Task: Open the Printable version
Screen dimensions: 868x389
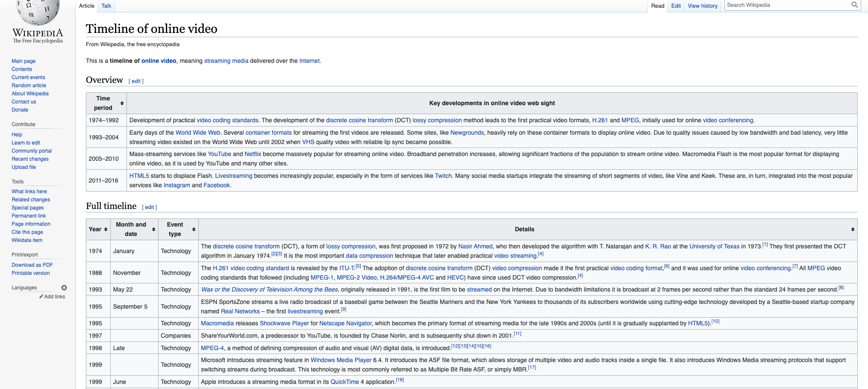Action: tap(30, 273)
